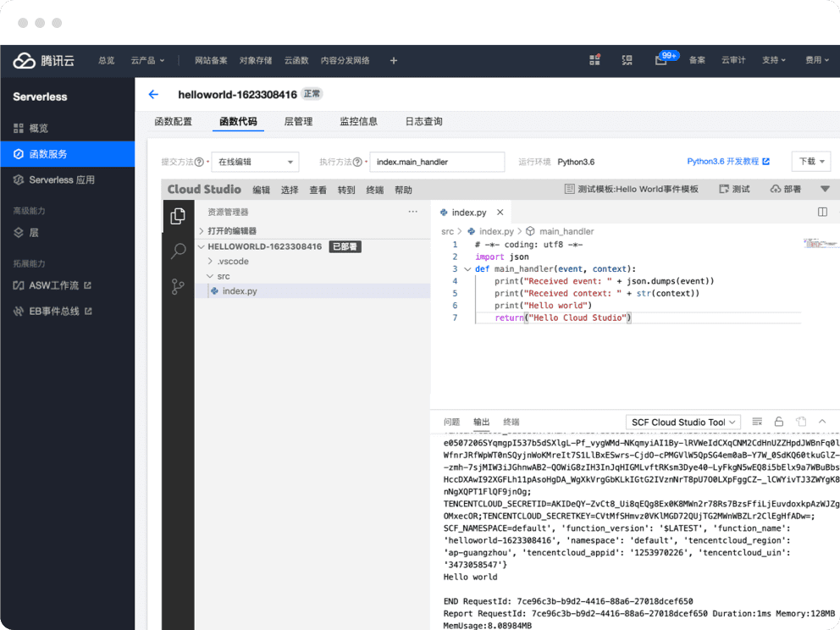Expand the dropdown triangle next to 部署
This screenshot has height=630, width=840.
coord(825,189)
